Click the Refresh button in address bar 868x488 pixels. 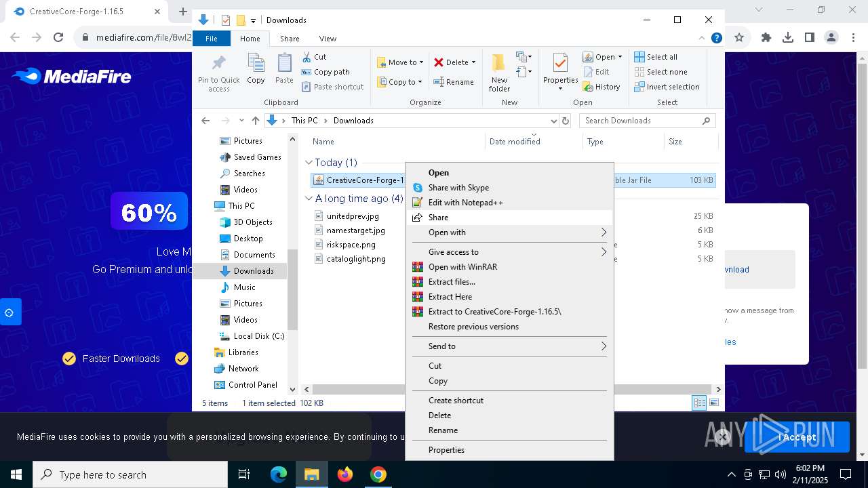click(566, 121)
